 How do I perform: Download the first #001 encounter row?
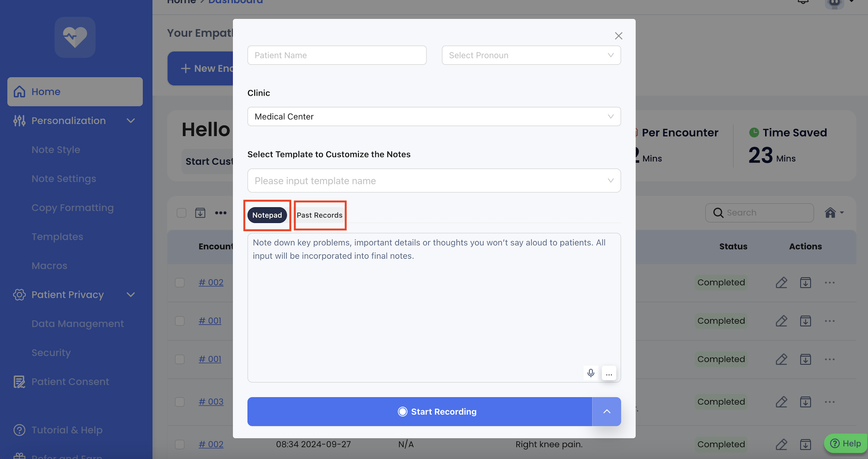805,321
